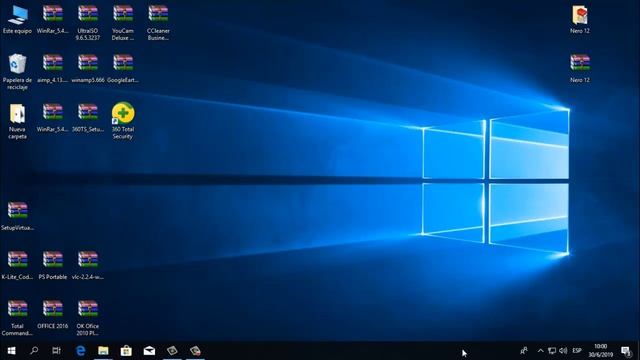Viewport: 640px width, 360px height.
Task: Switch to the running app right of Mail
Action: click(x=172, y=351)
